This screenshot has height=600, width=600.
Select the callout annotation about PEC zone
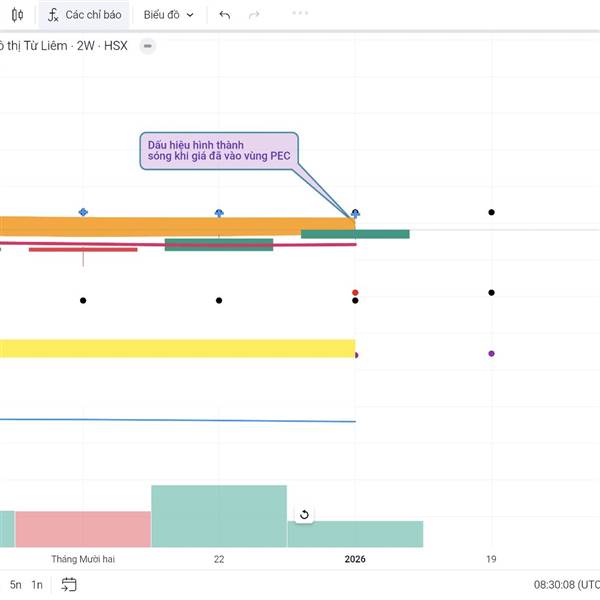click(219, 151)
